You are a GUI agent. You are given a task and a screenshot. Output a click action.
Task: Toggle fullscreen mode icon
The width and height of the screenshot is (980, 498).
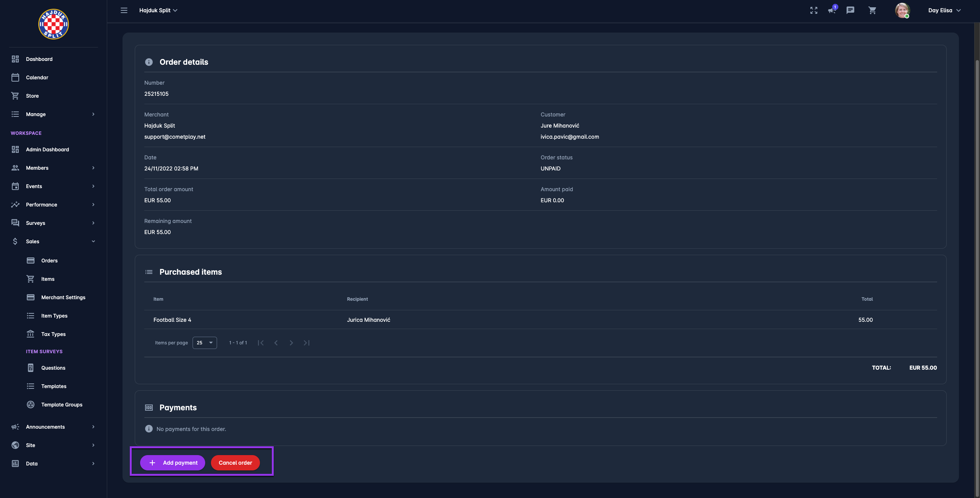click(813, 10)
